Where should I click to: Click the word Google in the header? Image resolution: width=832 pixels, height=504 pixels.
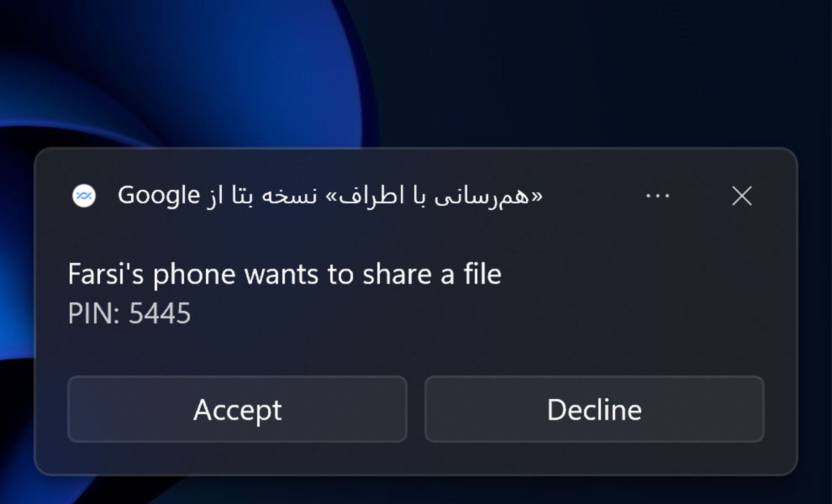pyautogui.click(x=159, y=195)
